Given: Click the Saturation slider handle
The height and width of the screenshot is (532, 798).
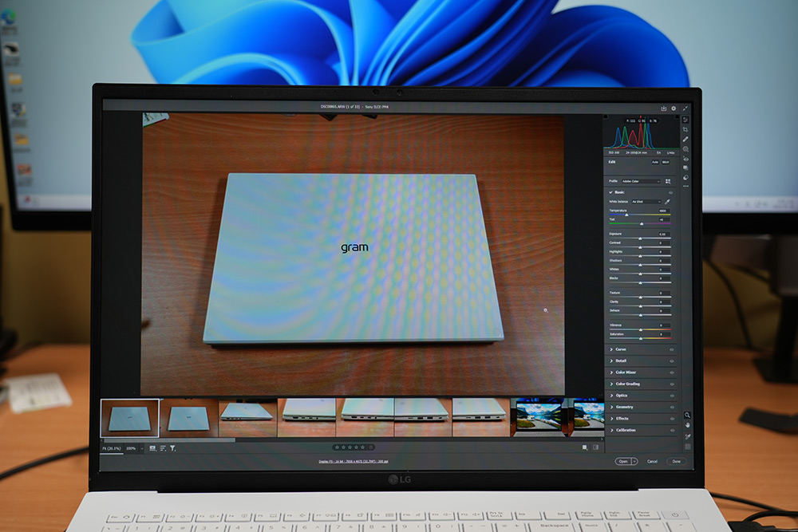Looking at the screenshot, I should pos(641,338).
